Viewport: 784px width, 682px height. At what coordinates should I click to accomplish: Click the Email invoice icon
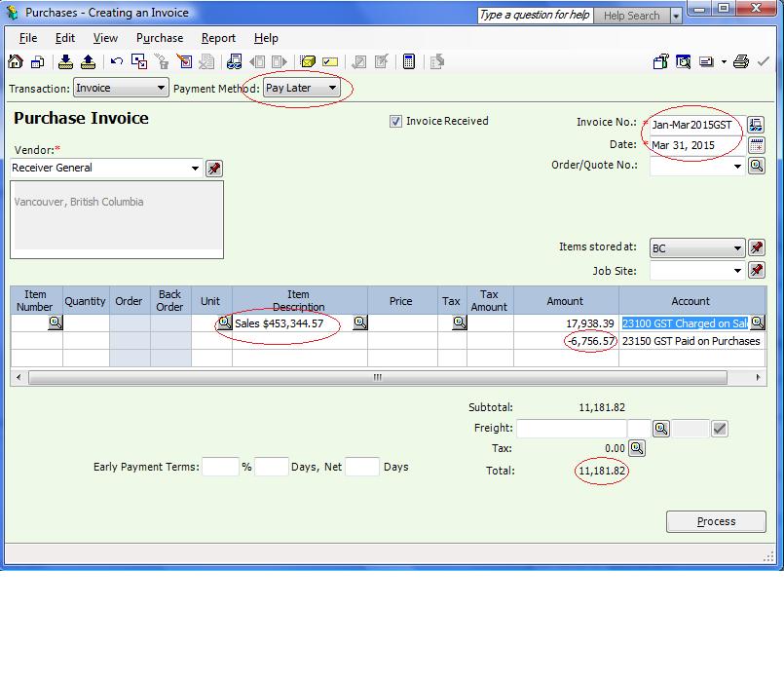[705, 60]
